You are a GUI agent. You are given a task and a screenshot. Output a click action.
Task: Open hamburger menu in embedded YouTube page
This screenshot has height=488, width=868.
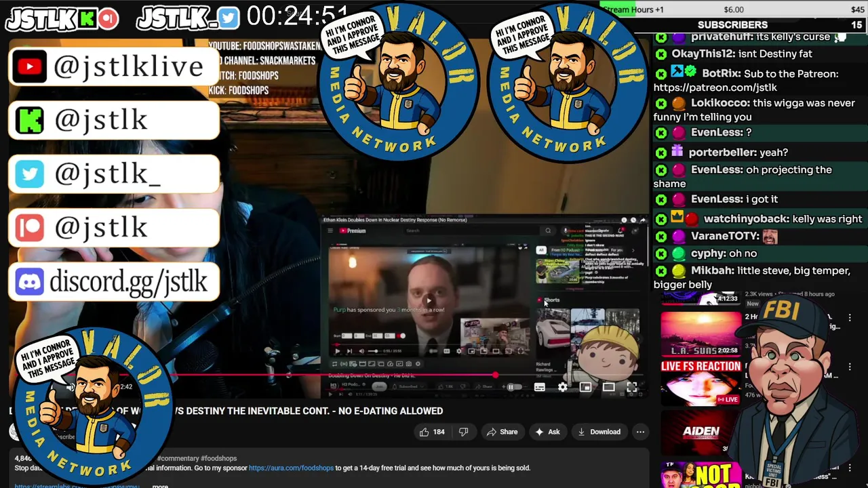(330, 230)
